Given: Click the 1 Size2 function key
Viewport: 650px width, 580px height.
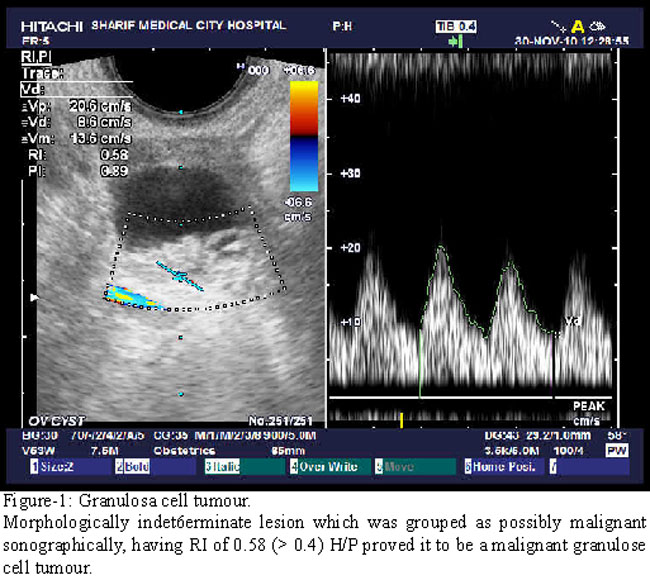Looking at the screenshot, I should tap(53, 466).
